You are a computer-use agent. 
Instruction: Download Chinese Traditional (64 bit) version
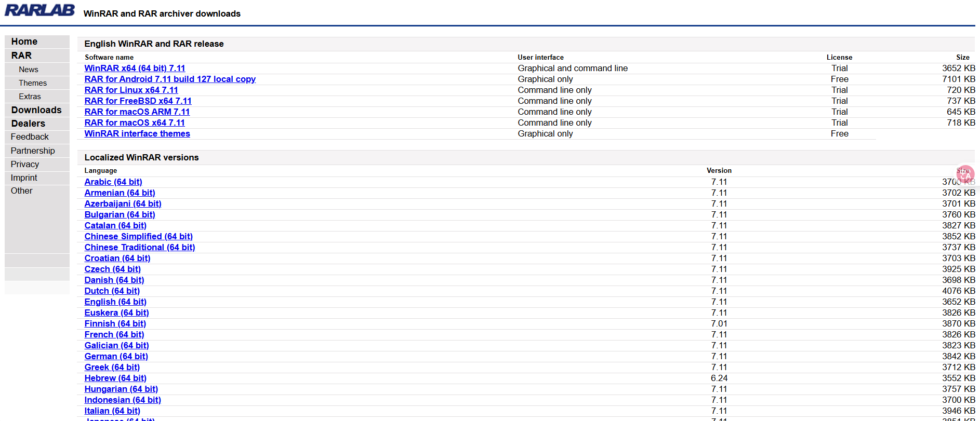point(140,247)
